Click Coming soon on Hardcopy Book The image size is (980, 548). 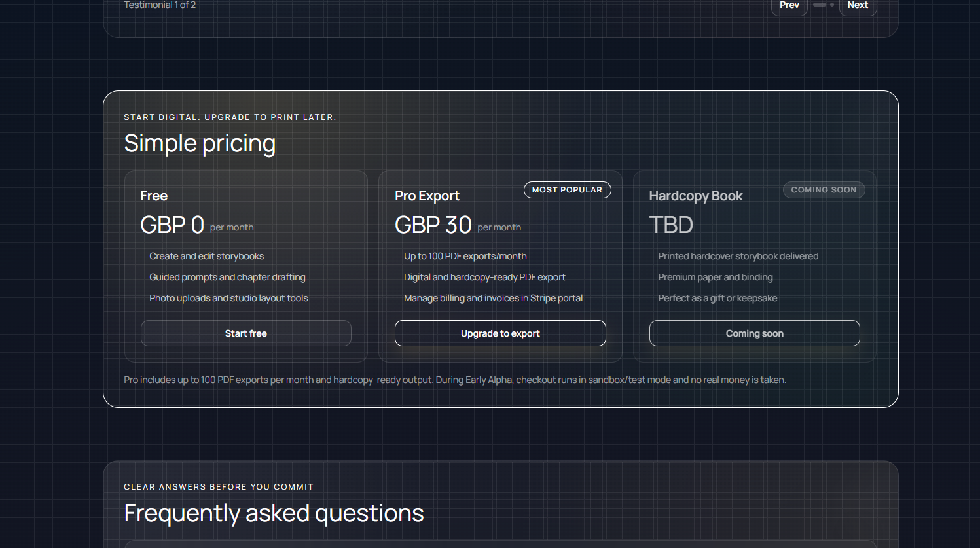click(754, 333)
